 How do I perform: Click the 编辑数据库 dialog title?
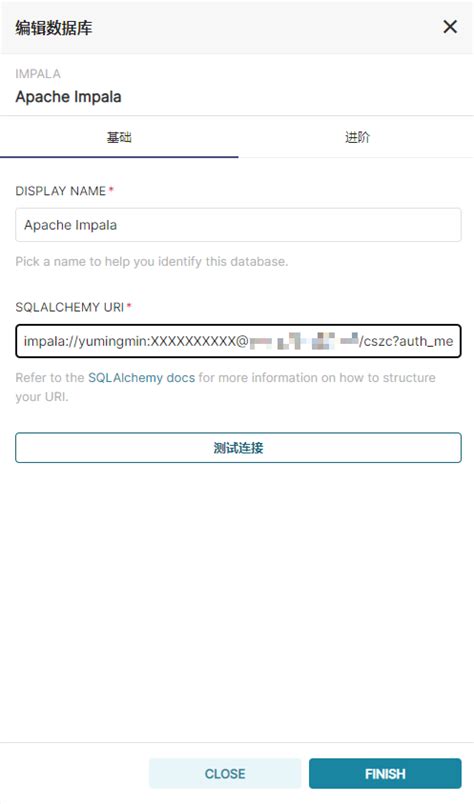point(54,28)
